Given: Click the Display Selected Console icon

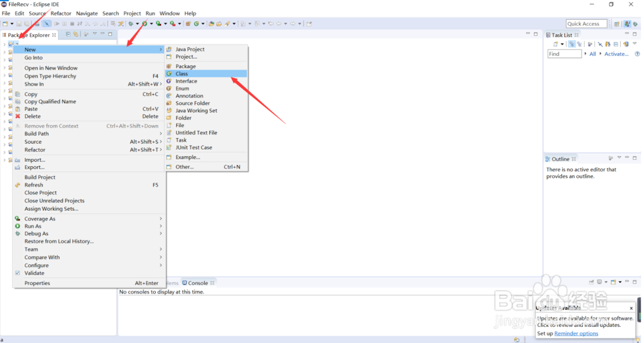Looking at the screenshot, I should tap(599, 282).
